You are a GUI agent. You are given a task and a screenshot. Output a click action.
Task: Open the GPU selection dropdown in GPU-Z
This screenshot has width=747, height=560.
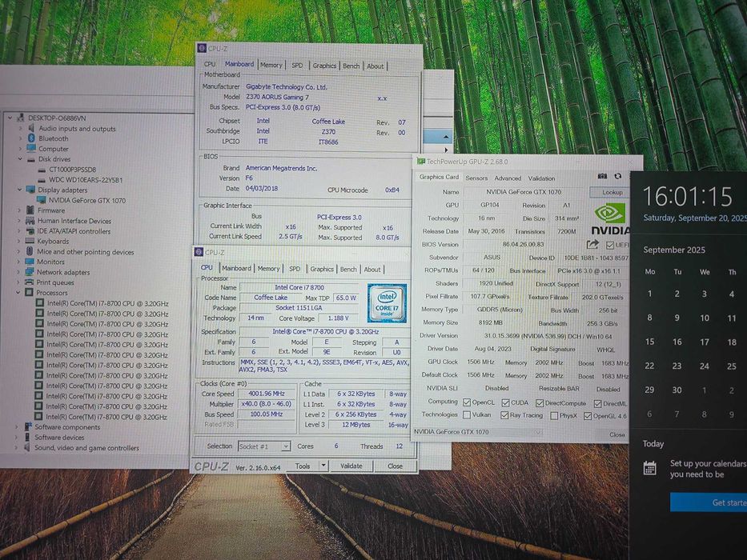[537, 432]
